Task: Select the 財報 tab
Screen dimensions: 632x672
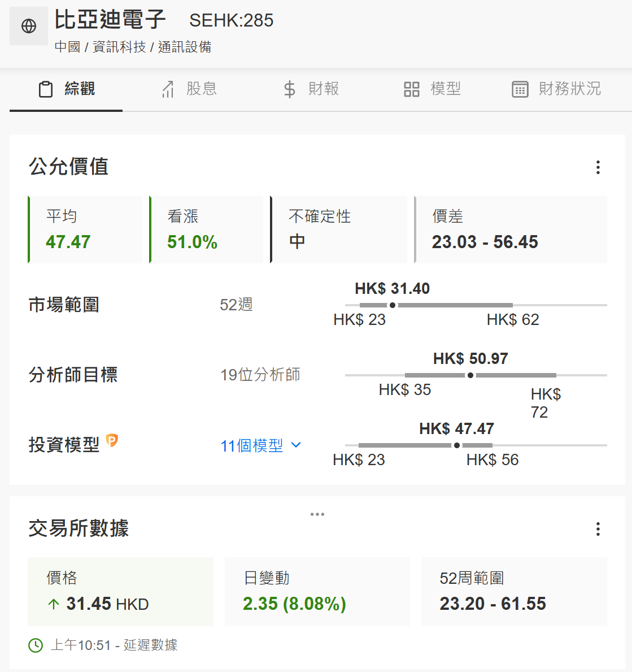Action: [x=311, y=89]
